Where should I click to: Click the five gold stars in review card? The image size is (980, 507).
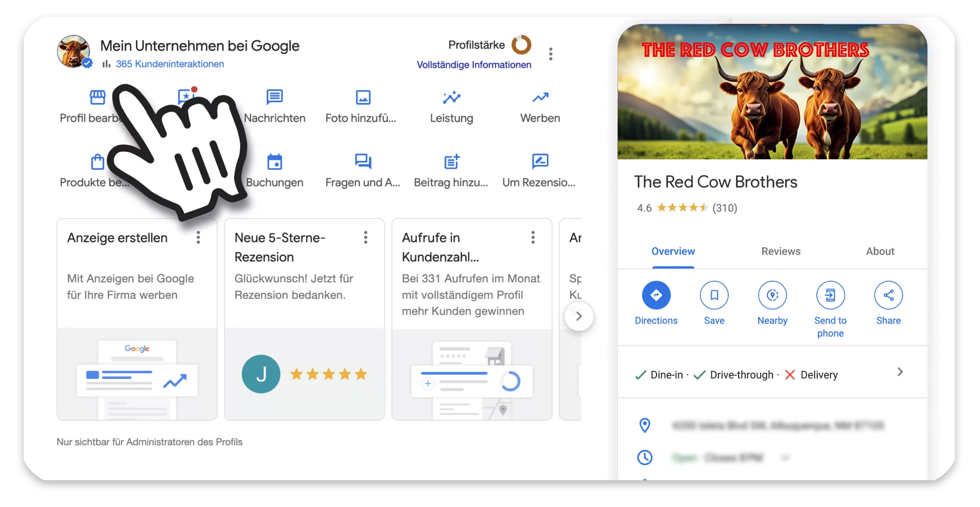(329, 374)
